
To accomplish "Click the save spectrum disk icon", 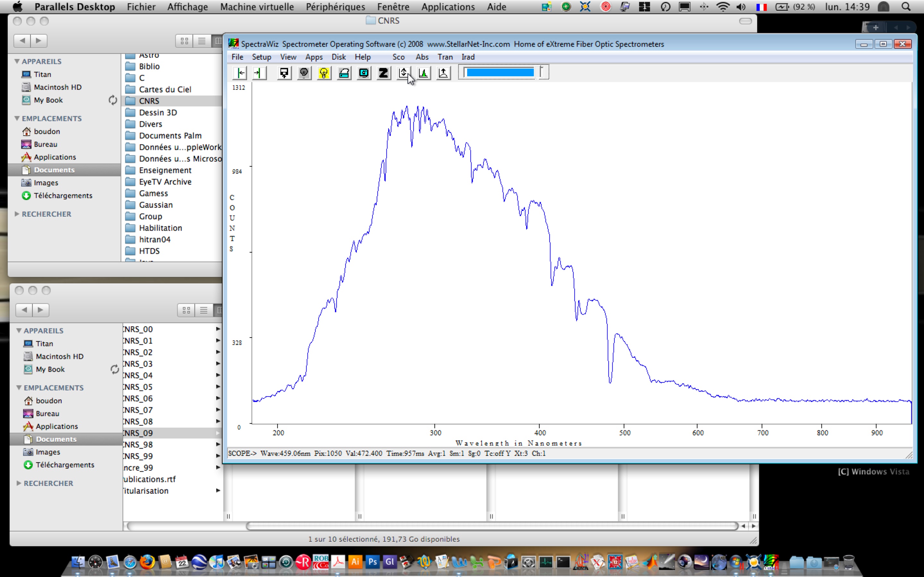I will [x=284, y=72].
